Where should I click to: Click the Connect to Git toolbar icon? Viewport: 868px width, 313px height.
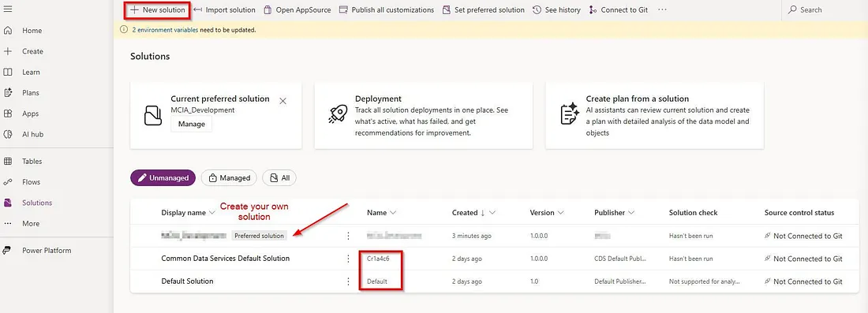coord(593,10)
